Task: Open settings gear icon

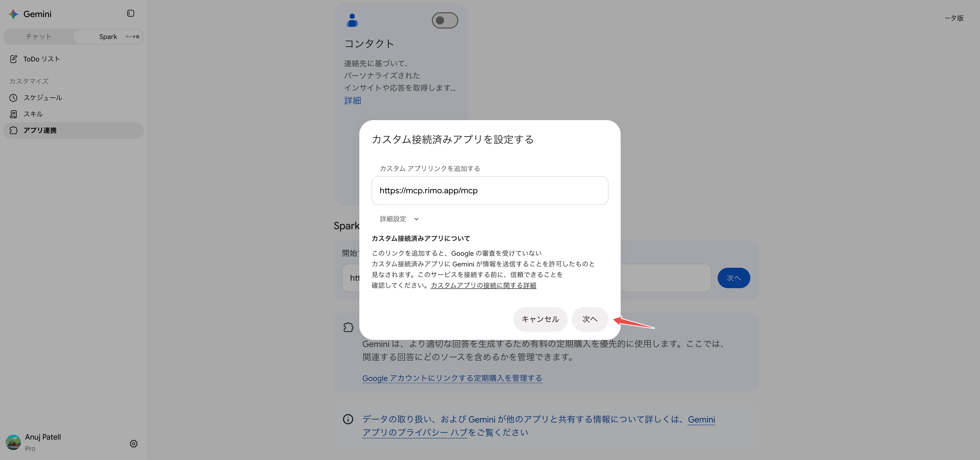Action: pyautogui.click(x=133, y=444)
